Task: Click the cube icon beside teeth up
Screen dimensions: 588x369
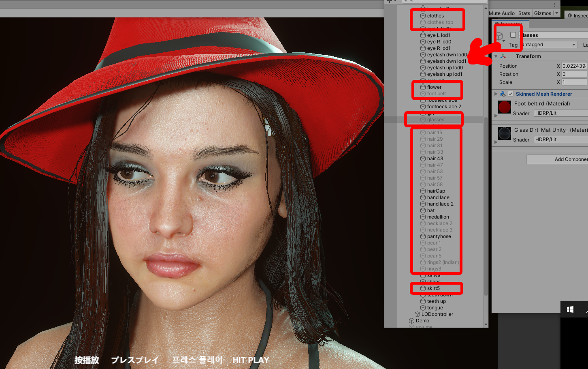Action: click(423, 301)
